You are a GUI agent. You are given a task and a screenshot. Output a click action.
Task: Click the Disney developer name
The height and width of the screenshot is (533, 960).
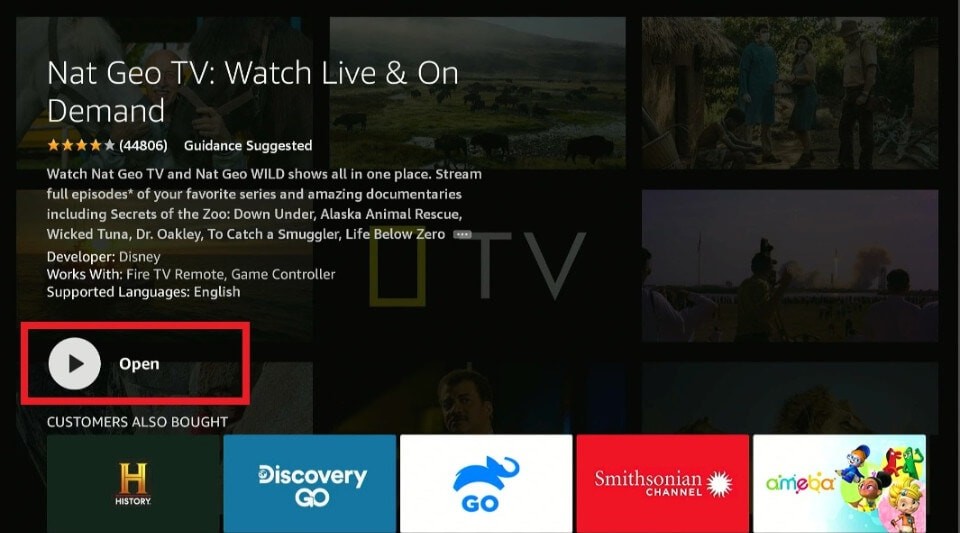[x=140, y=257]
